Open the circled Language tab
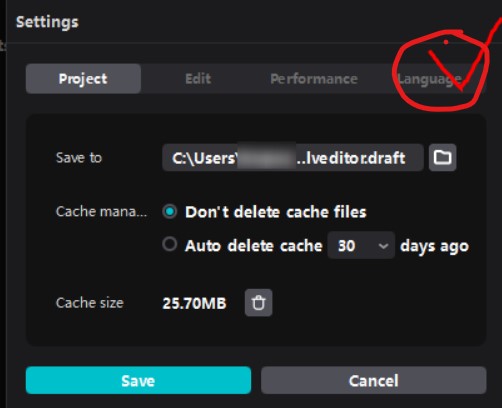Viewport: 502px width, 408px height. 429,79
